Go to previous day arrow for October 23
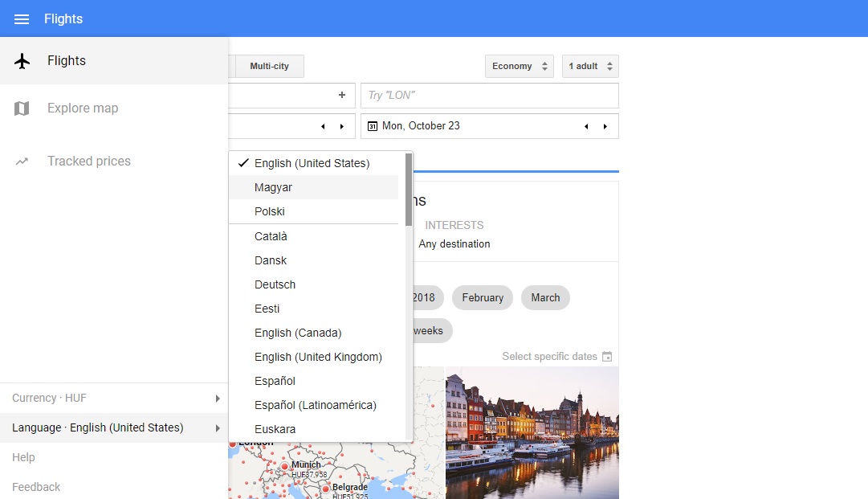This screenshot has height=499, width=868. pyautogui.click(x=586, y=126)
